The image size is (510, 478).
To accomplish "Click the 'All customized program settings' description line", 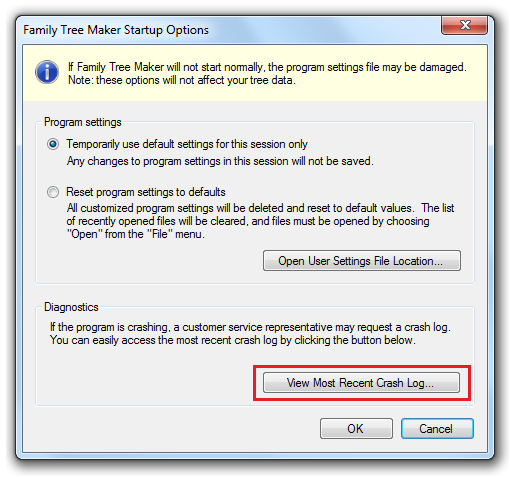I will [260, 208].
